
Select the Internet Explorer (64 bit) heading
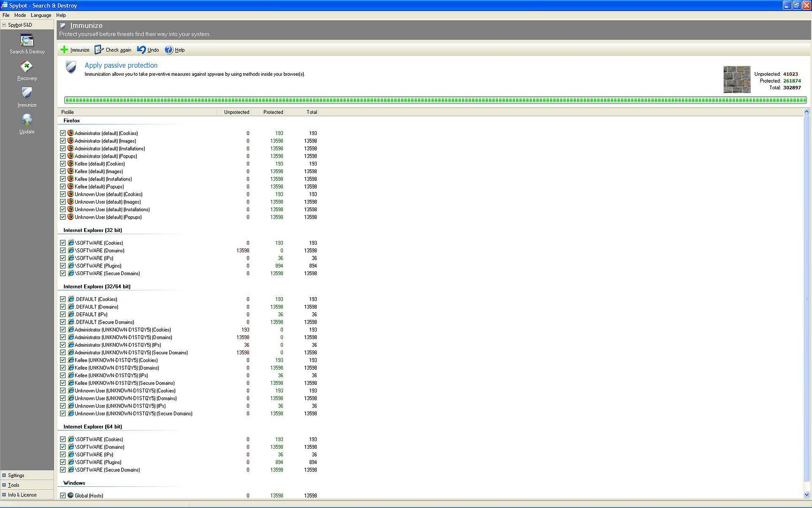[x=93, y=427]
